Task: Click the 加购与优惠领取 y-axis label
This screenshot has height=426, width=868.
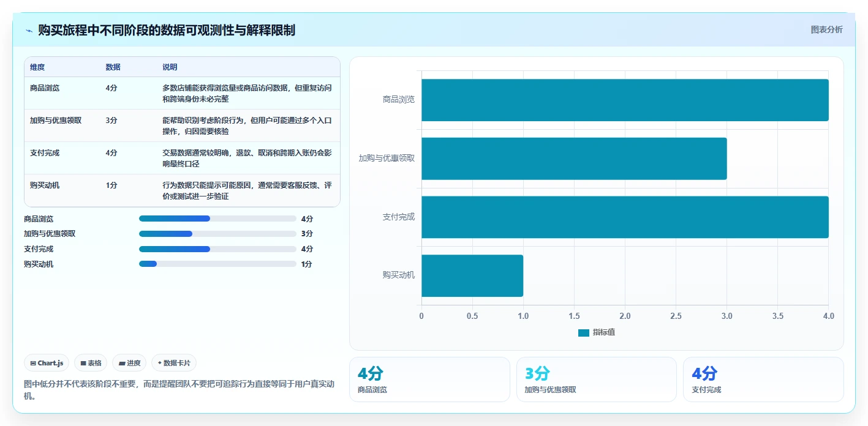Action: [x=387, y=158]
